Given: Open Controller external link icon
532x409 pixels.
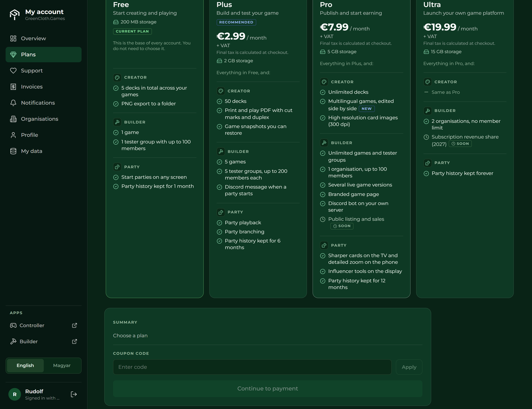Looking at the screenshot, I should click(x=74, y=325).
